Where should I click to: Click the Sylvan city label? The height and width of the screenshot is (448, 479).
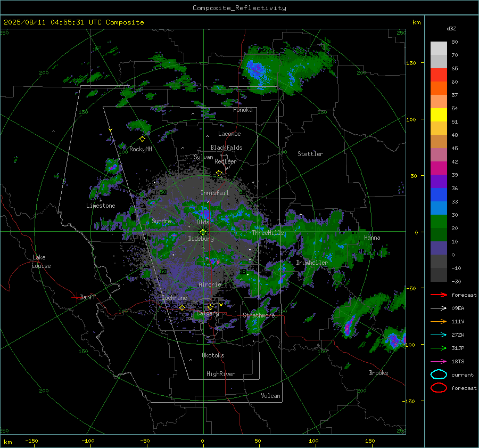(203, 157)
